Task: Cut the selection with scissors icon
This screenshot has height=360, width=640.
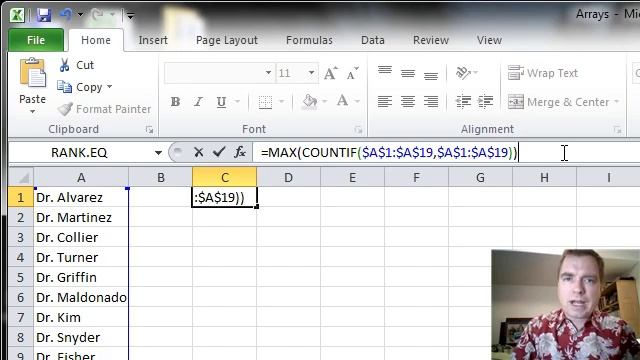Action: pyautogui.click(x=64, y=65)
